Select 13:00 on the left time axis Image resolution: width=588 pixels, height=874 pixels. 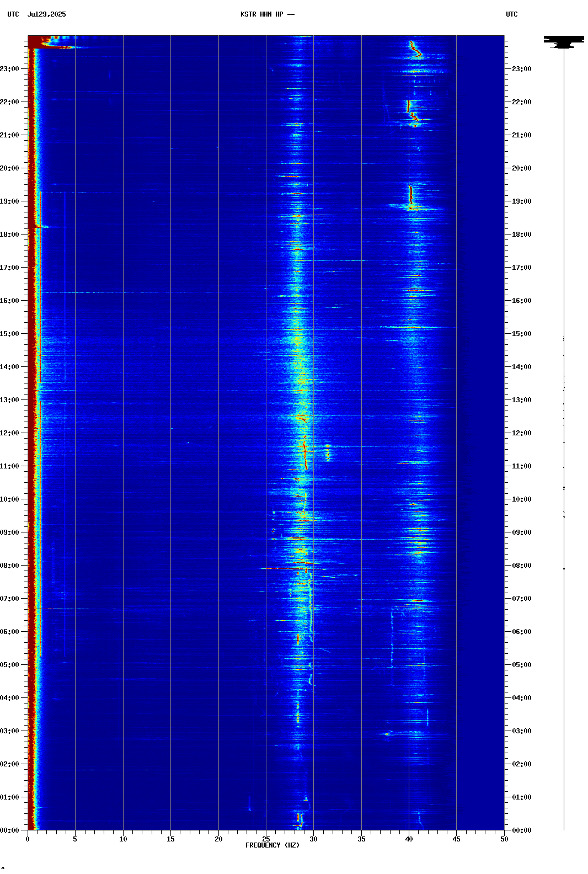(x=9, y=400)
